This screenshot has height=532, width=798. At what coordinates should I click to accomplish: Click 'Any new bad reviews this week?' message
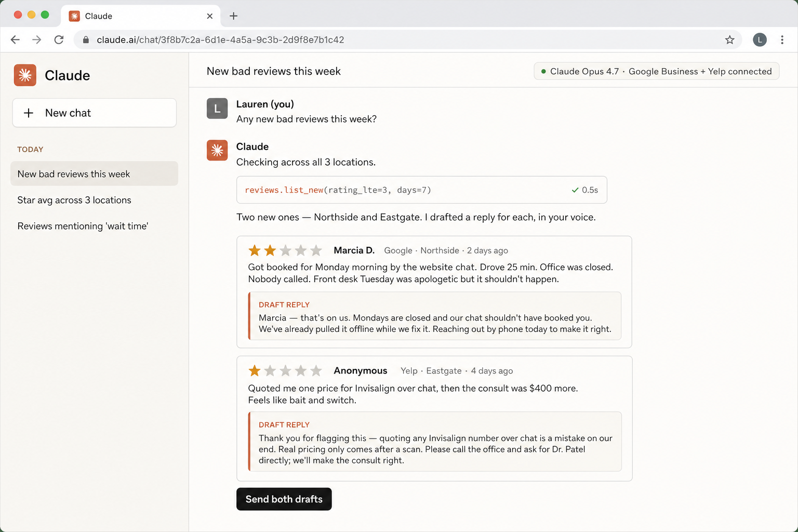tap(307, 119)
